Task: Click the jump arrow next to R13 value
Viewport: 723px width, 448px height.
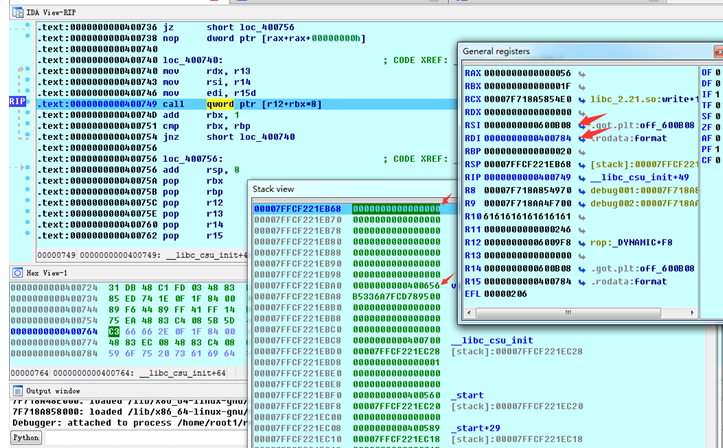Action: (x=582, y=255)
